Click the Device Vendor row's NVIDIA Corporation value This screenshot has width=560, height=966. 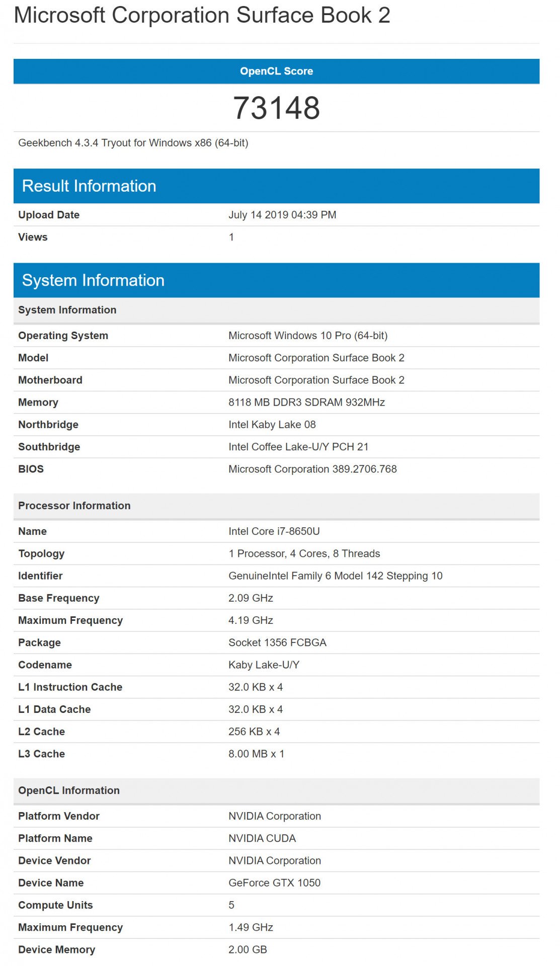[x=275, y=860]
